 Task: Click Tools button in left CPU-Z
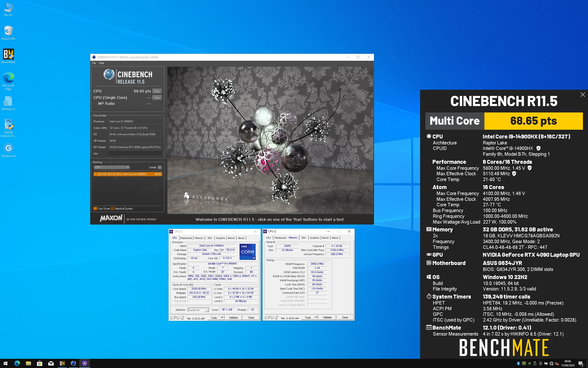pos(214,318)
